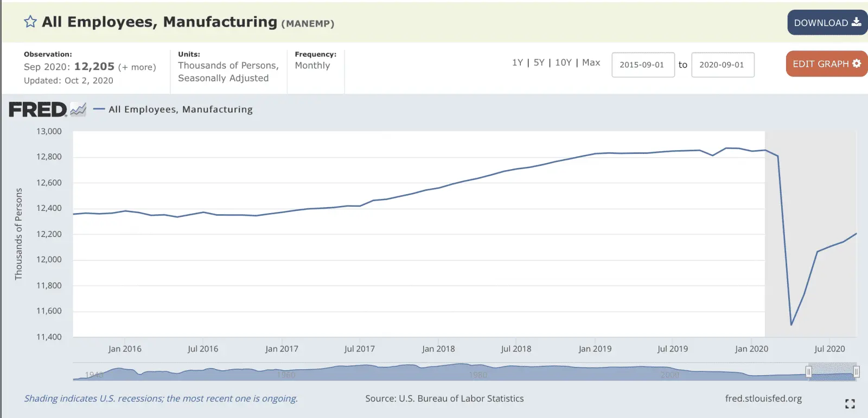
Task: Click the FRED logo above the chart
Action: click(38, 110)
